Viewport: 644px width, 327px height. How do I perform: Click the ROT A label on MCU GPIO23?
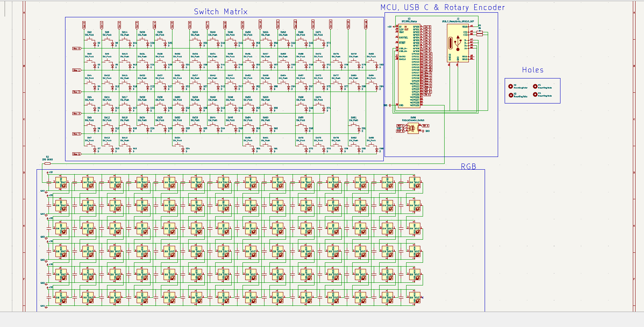[428, 89]
